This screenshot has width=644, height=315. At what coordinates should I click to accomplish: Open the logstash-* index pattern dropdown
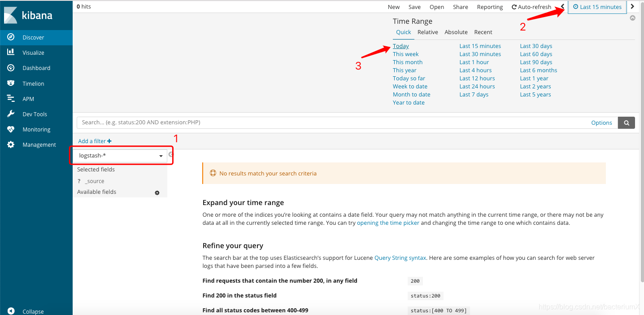(x=121, y=156)
